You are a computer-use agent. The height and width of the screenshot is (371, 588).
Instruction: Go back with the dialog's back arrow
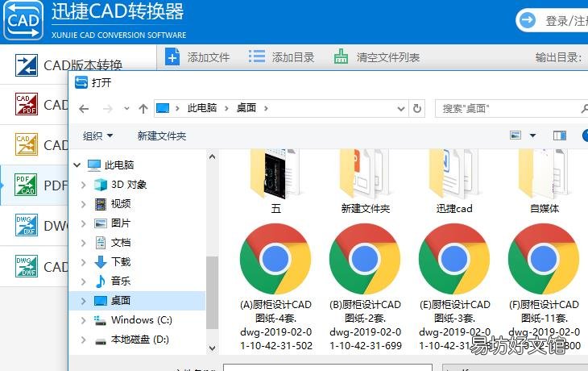84,109
